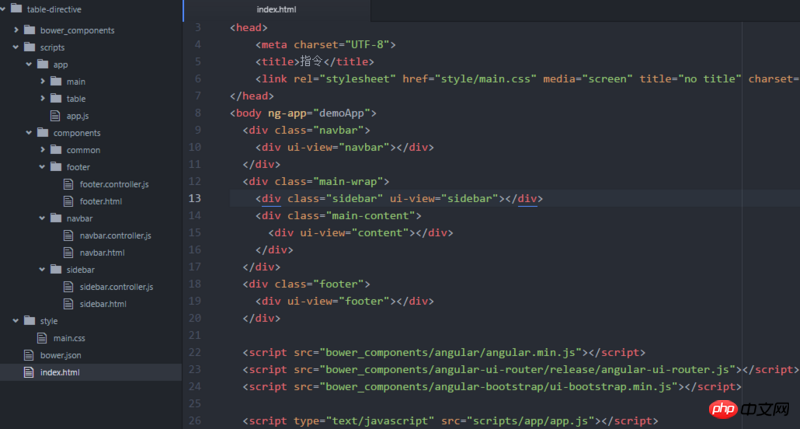
Task: Click the bower.json file icon
Action: click(29, 355)
